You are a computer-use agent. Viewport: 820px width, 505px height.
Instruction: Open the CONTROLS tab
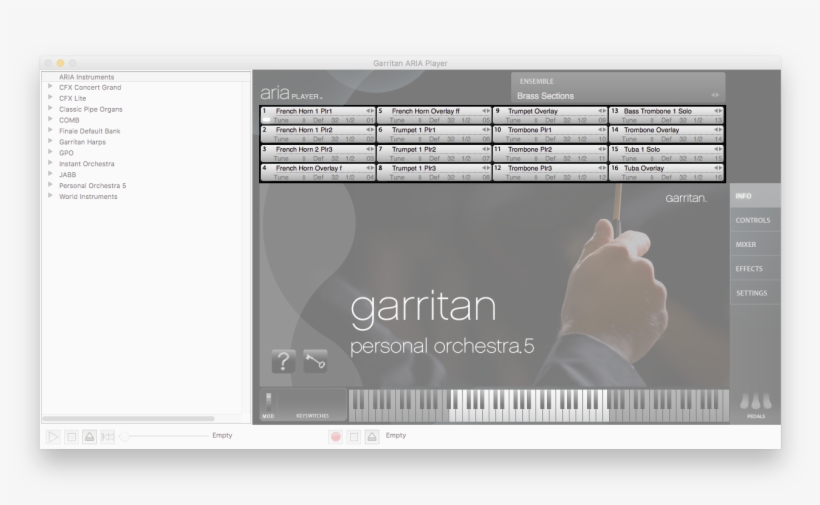[x=755, y=220]
